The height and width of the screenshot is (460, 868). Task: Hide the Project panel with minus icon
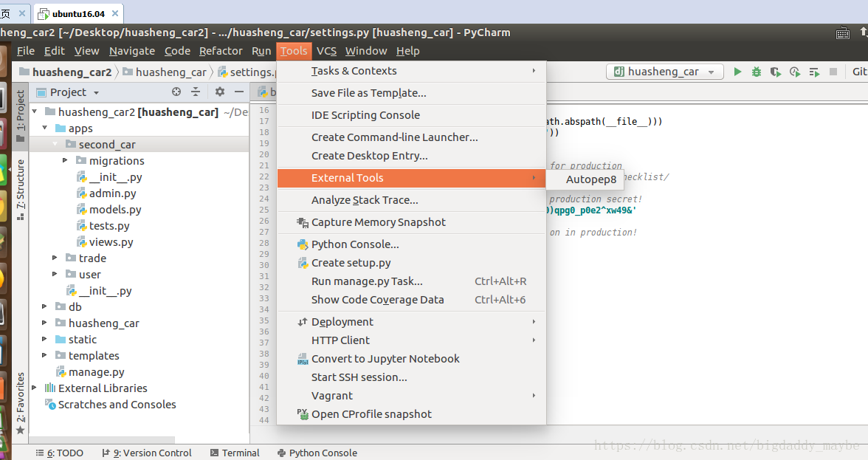[238, 92]
